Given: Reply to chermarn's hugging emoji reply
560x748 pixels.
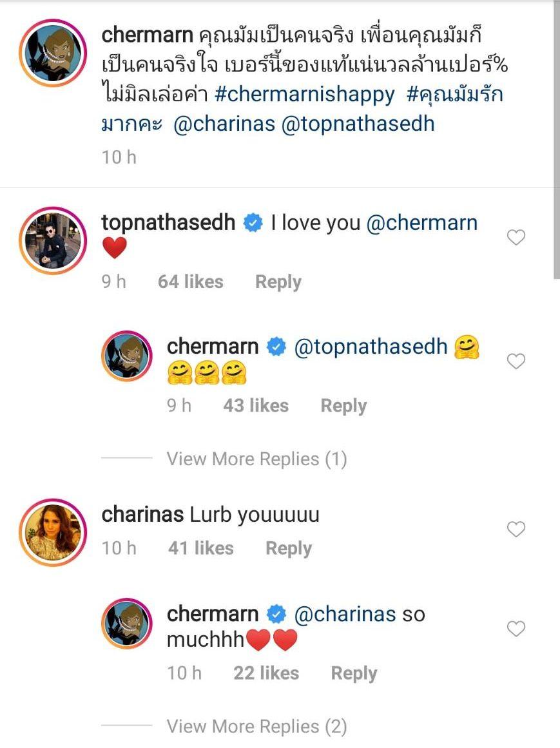Looking at the screenshot, I should point(343,406).
